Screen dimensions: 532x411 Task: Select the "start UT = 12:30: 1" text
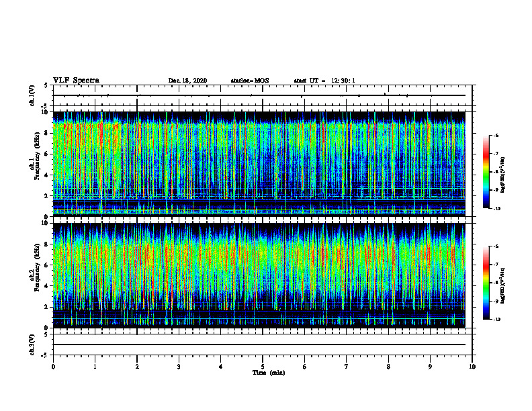pyautogui.click(x=324, y=81)
